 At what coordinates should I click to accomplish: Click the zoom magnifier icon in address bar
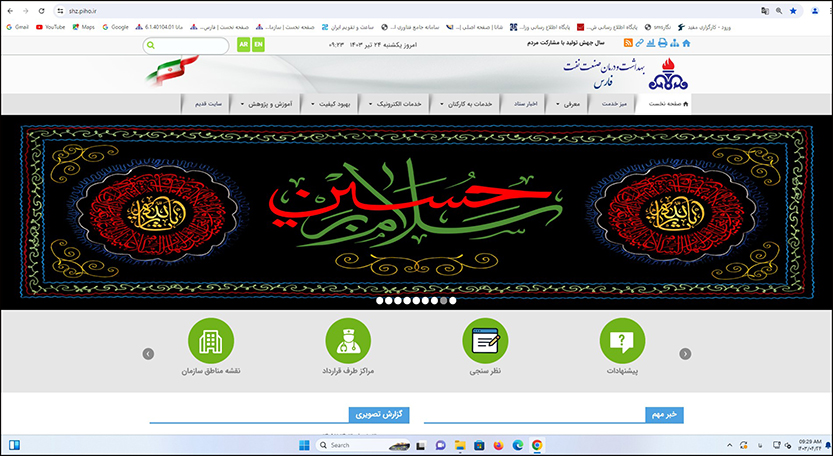[779, 11]
